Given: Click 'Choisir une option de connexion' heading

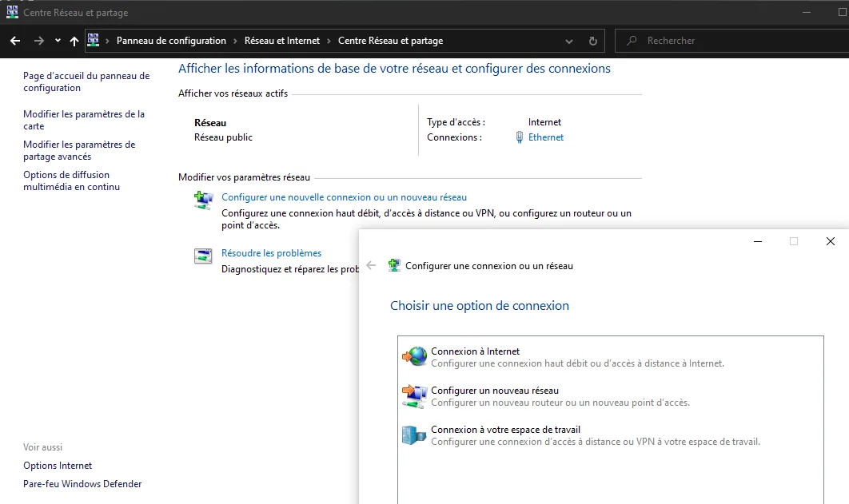Looking at the screenshot, I should coord(479,306).
